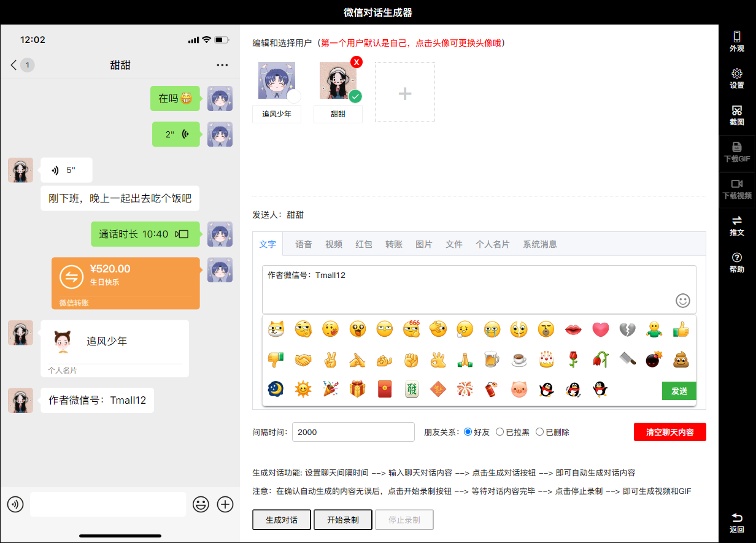Viewport: 756px width, 543px height.
Task: Select the 已删除 radio option
Action: 540,432
